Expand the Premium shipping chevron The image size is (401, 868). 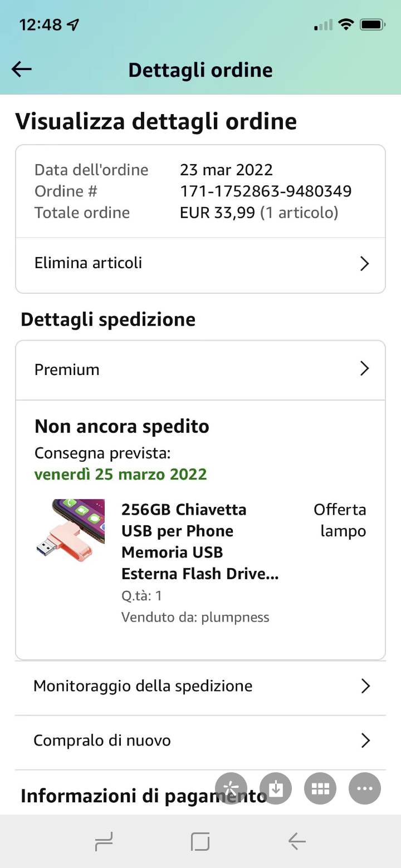[x=365, y=368]
